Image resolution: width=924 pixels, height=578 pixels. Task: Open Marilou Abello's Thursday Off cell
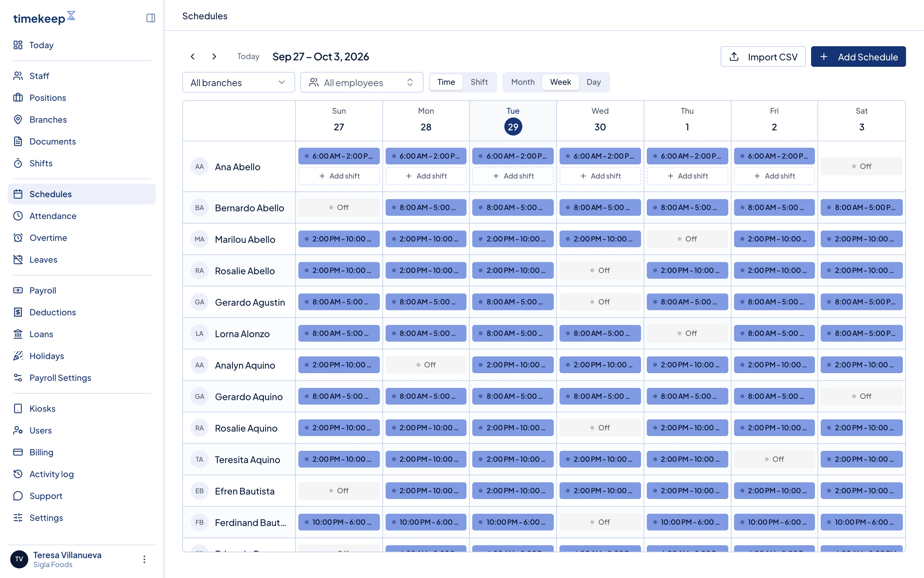coord(687,239)
